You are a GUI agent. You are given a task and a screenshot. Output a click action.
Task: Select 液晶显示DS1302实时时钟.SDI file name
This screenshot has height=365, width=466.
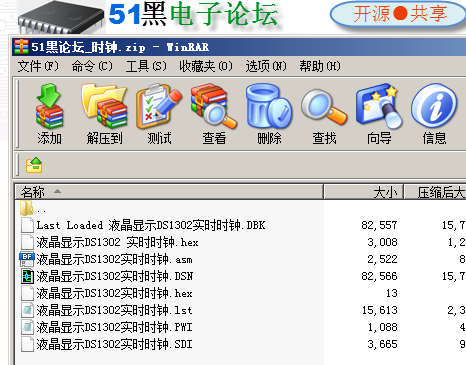tap(114, 344)
